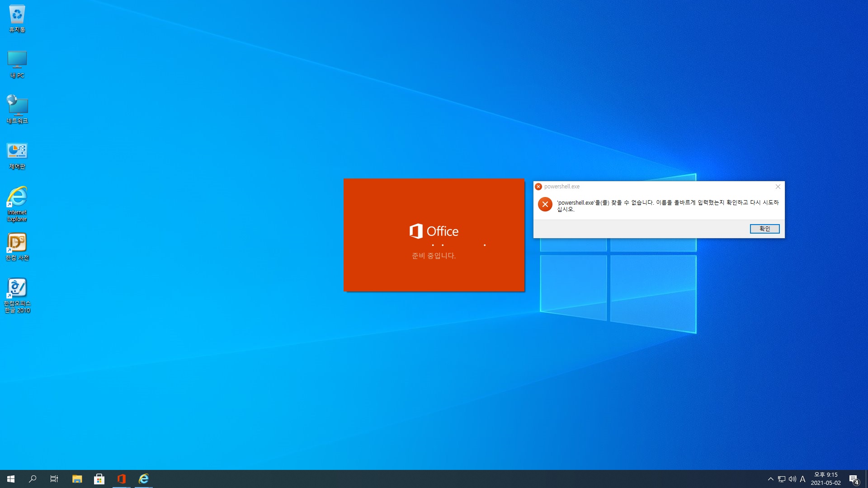Open Task View on taskbar
The image size is (868, 488).
(54, 479)
